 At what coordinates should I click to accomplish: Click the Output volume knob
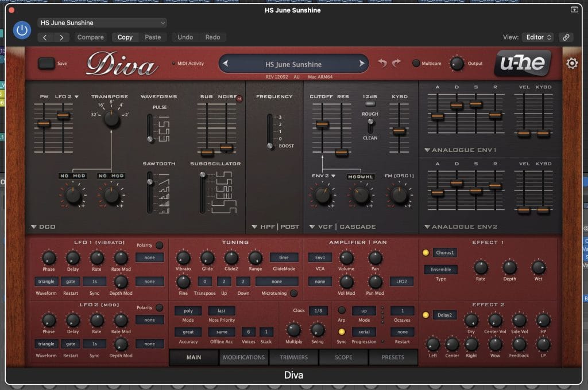point(457,63)
